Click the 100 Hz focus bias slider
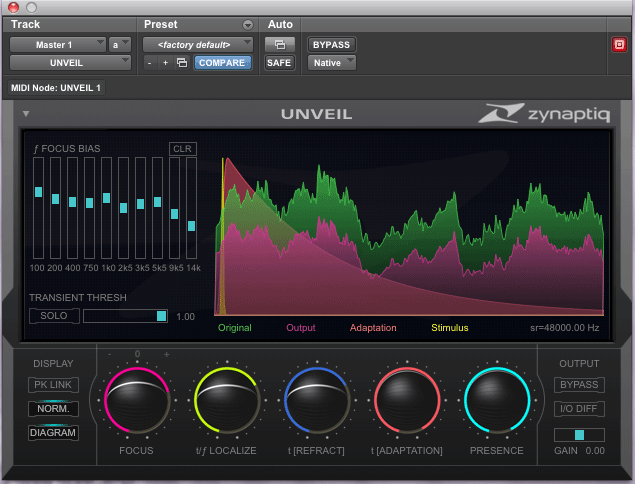 pyautogui.click(x=38, y=208)
